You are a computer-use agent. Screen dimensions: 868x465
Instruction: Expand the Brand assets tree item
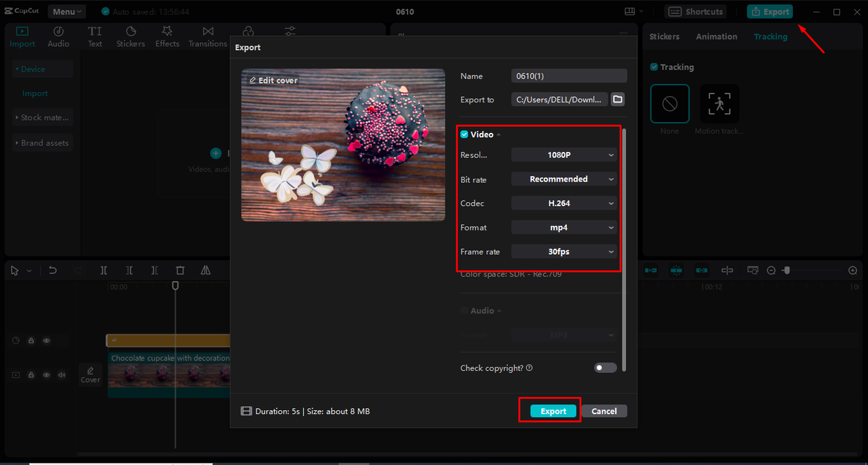pos(42,143)
